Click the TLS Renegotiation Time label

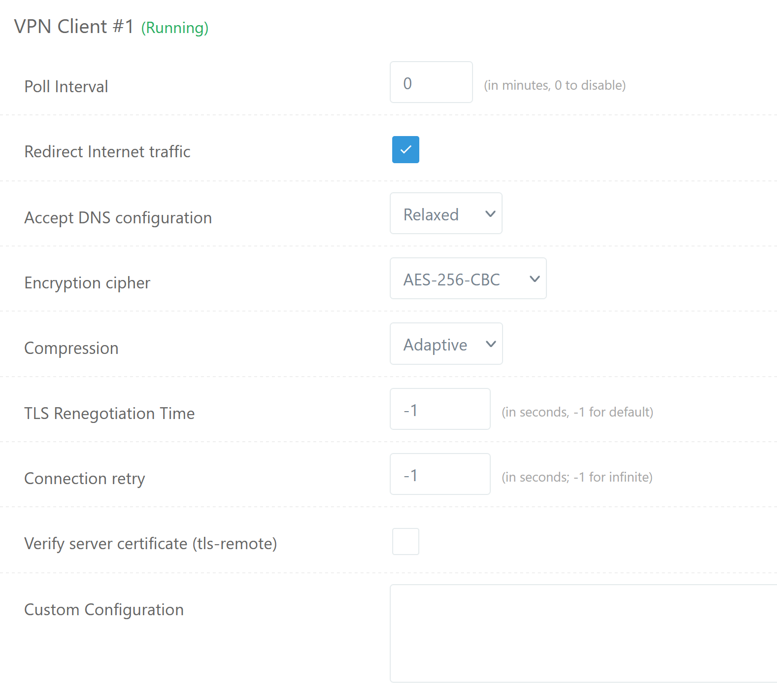[x=109, y=414]
